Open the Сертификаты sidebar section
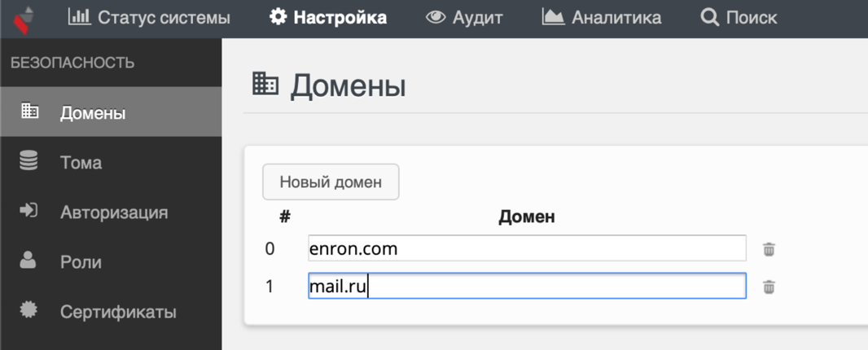Screen dimensions: 868x350 point(118,312)
